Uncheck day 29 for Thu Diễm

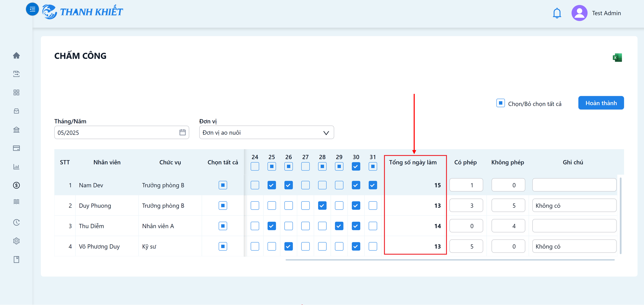pos(339,226)
